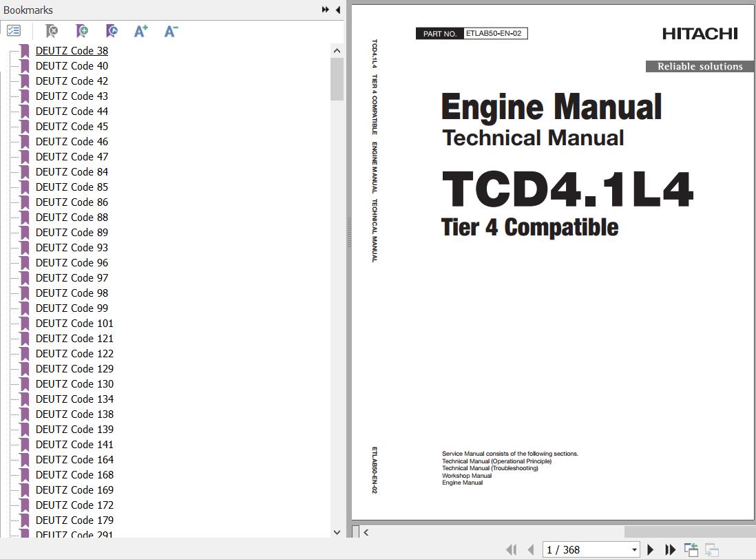The height and width of the screenshot is (559, 756).
Task: Click the purple bookmark icon beside DEUTZ Code 101
Action: click(x=25, y=324)
